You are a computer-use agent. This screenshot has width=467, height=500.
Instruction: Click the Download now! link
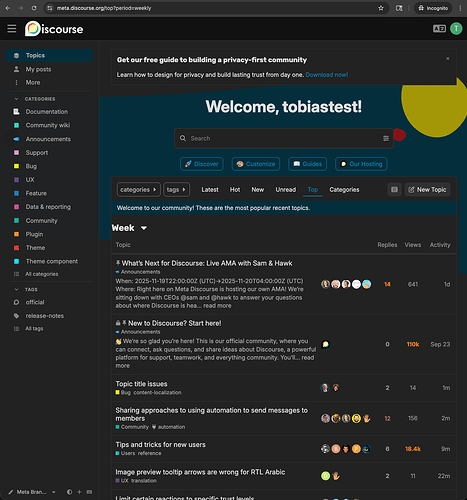coord(327,75)
